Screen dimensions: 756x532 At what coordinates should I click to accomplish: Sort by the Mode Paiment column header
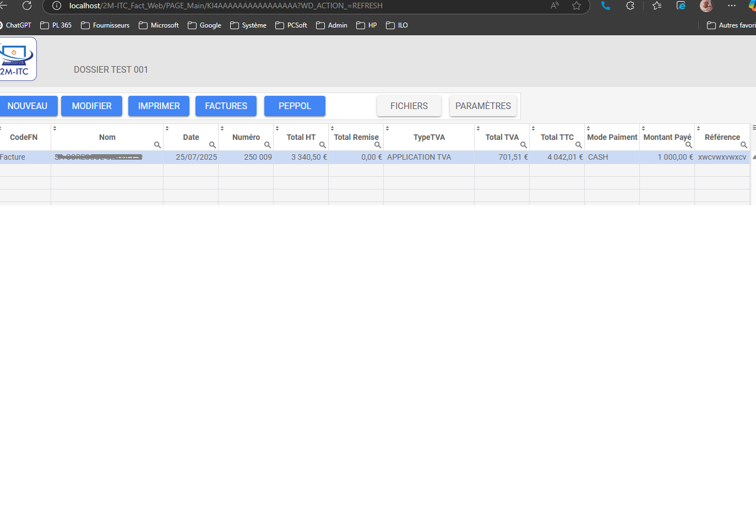(x=612, y=137)
